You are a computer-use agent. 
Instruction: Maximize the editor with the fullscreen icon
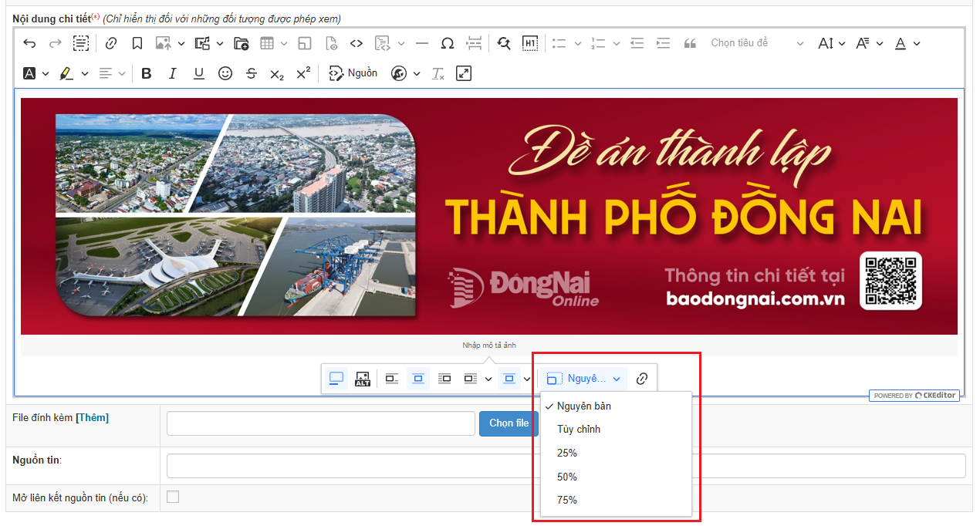click(x=463, y=73)
